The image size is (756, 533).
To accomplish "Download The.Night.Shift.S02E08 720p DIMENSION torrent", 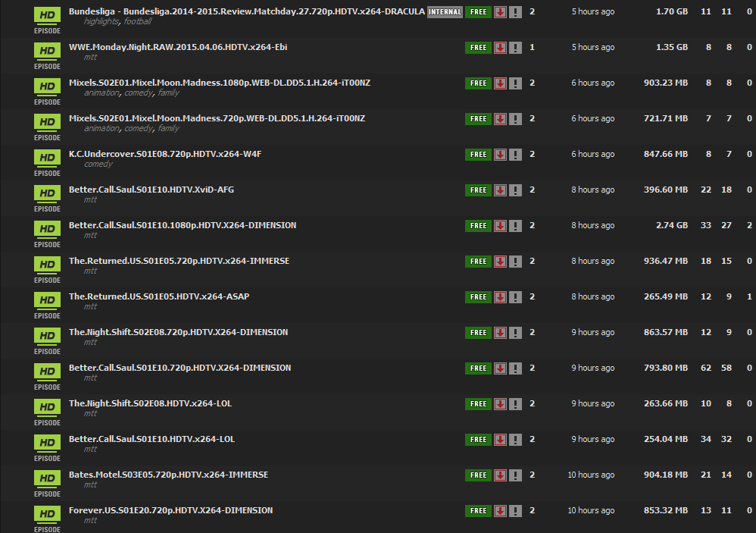I will click(500, 334).
